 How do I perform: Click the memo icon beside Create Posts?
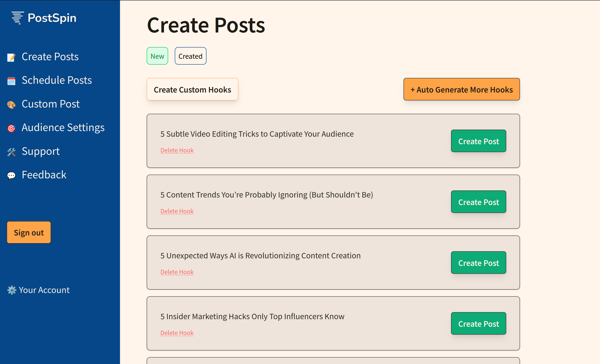(11, 57)
